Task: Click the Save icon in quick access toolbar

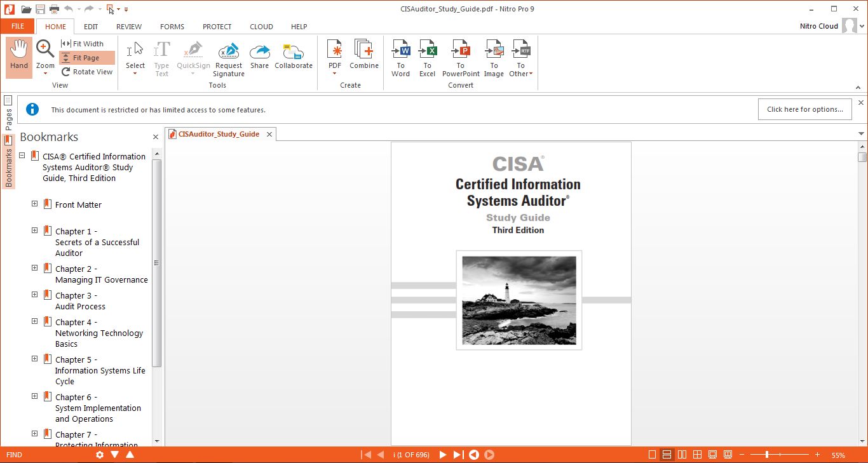Action: coord(40,9)
